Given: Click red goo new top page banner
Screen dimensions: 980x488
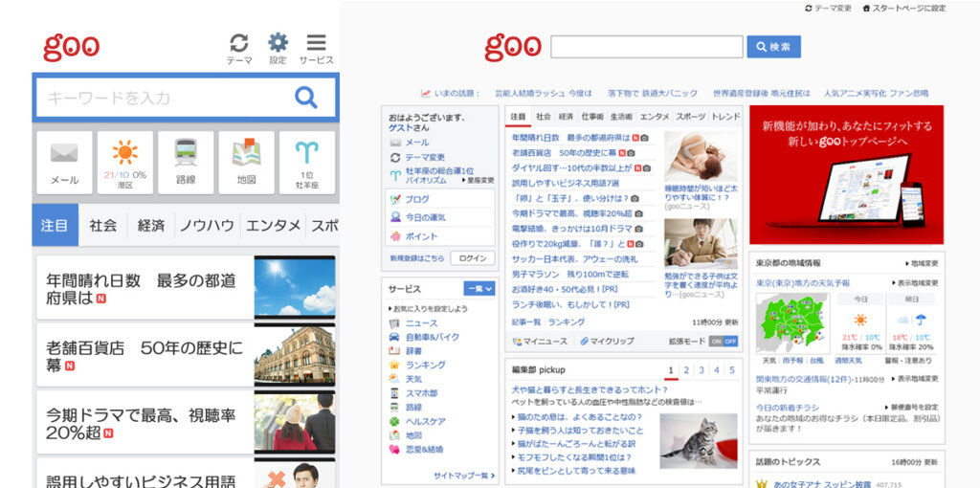Looking at the screenshot, I should (x=846, y=174).
